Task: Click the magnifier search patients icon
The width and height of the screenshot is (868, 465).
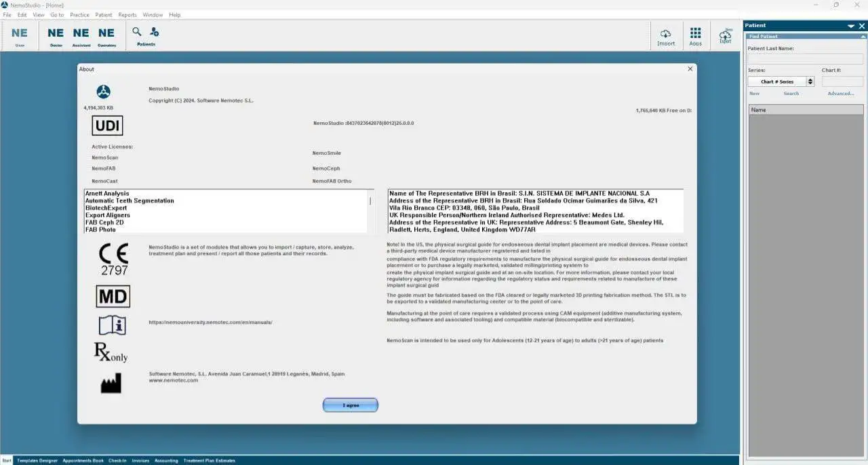Action: coord(137,31)
